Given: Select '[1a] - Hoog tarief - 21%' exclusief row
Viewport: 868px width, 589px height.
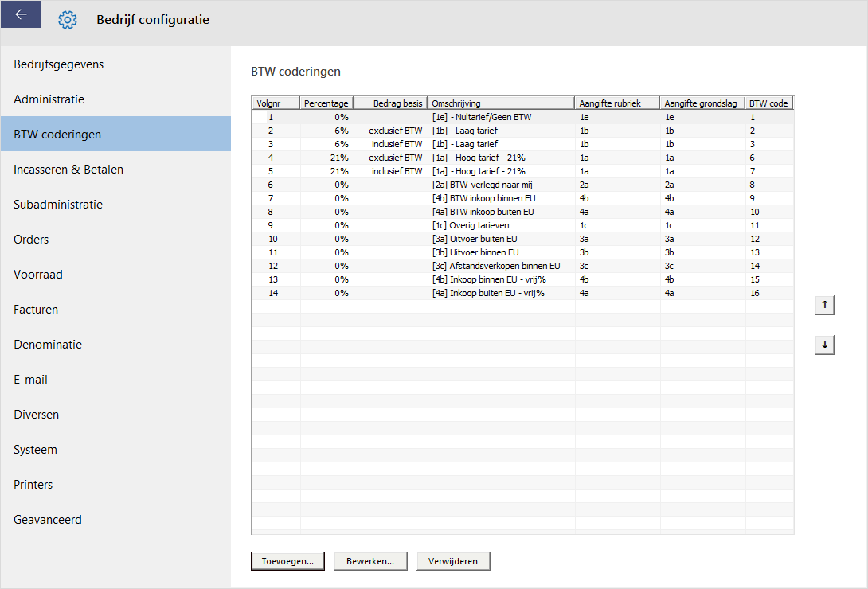Looking at the screenshot, I should (x=522, y=158).
